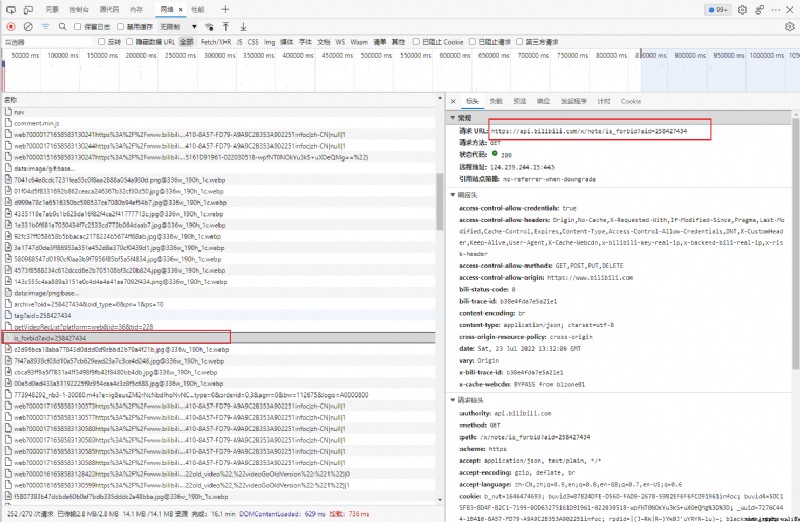Click the green status code 200 icon
The width and height of the screenshot is (800, 522).
[x=494, y=154]
